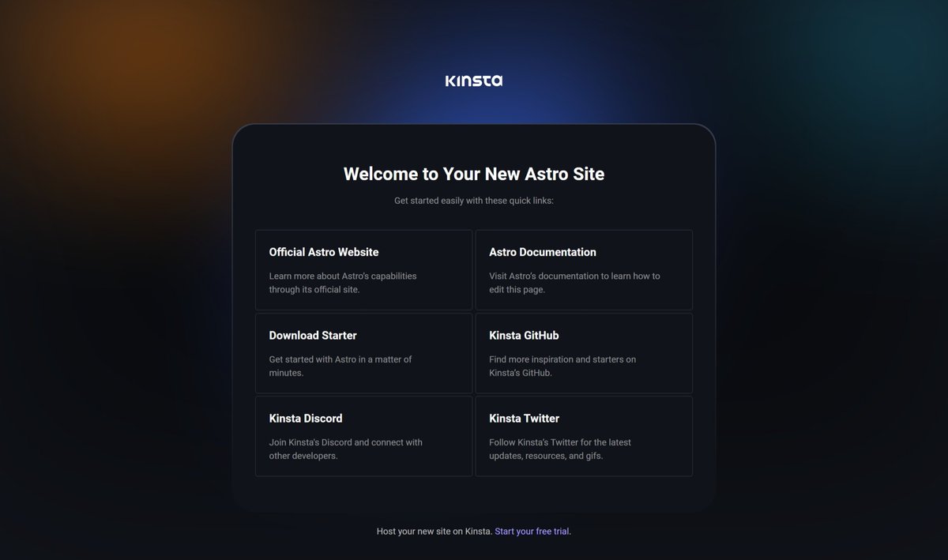
Task: Click the 'Start your free trial' link
Action: point(532,532)
